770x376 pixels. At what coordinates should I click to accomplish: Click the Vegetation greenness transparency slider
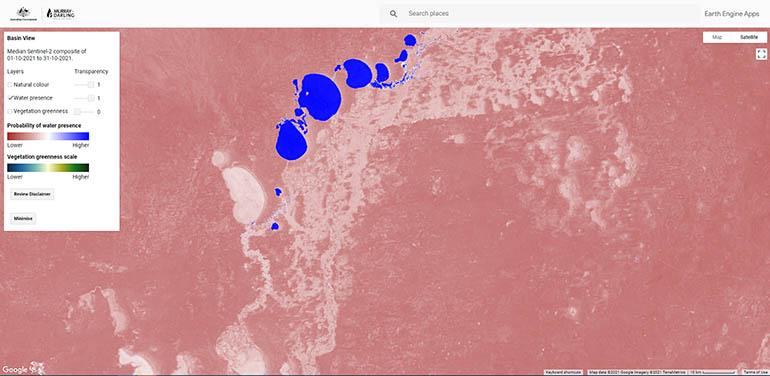point(84,111)
